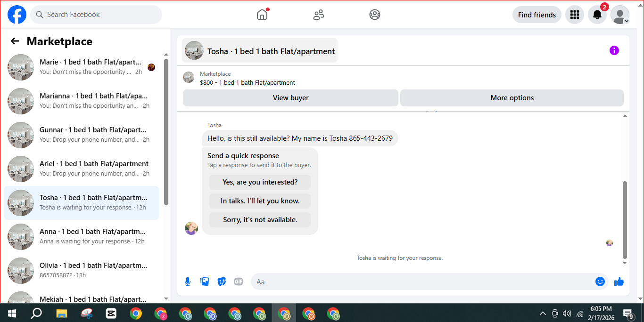Click chat scrollbar up arrow
The image size is (644, 322).
click(x=625, y=115)
